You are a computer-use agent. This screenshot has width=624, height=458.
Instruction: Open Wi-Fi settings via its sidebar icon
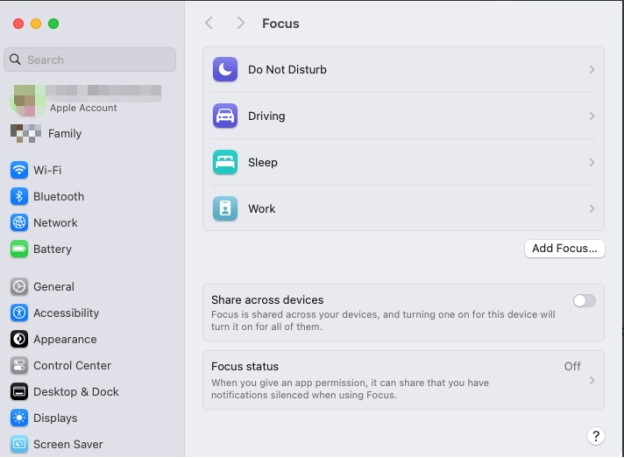[x=19, y=170]
